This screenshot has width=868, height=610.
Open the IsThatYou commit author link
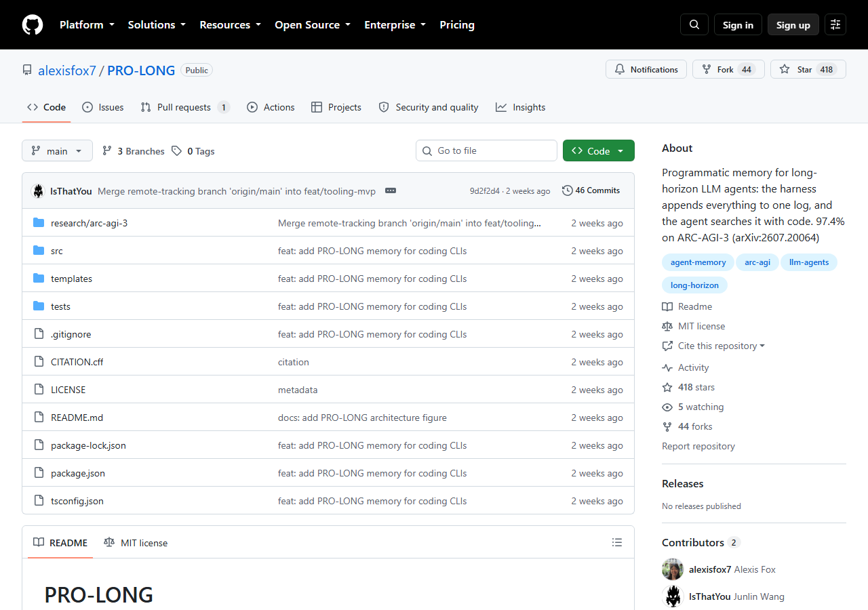tap(71, 191)
